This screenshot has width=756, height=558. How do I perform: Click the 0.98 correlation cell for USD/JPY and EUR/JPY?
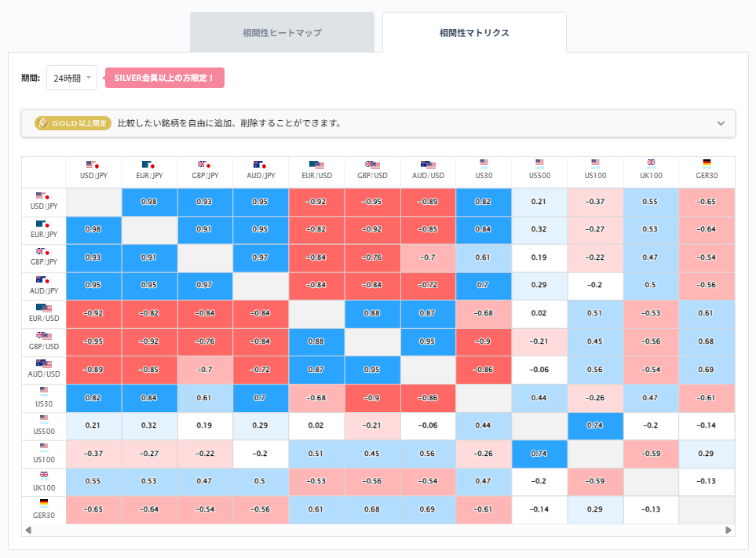[x=150, y=202]
